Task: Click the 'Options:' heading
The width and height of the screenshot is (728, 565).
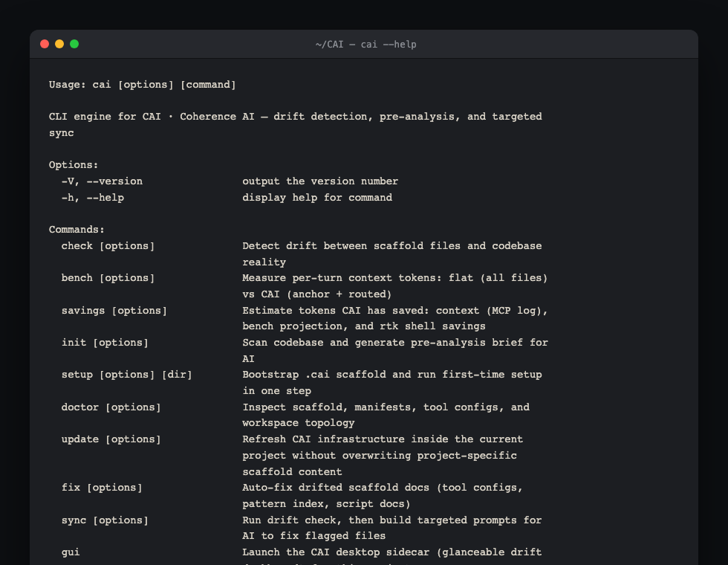Action: coord(74,165)
